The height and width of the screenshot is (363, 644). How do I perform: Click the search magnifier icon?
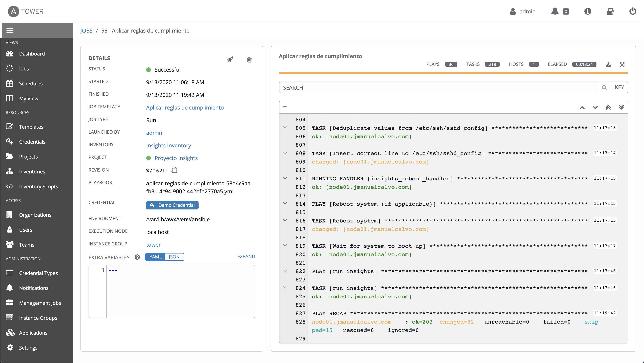pos(604,87)
